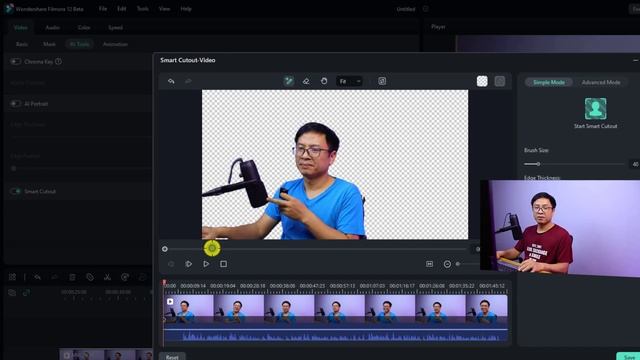Open the Tools menu

(142, 9)
